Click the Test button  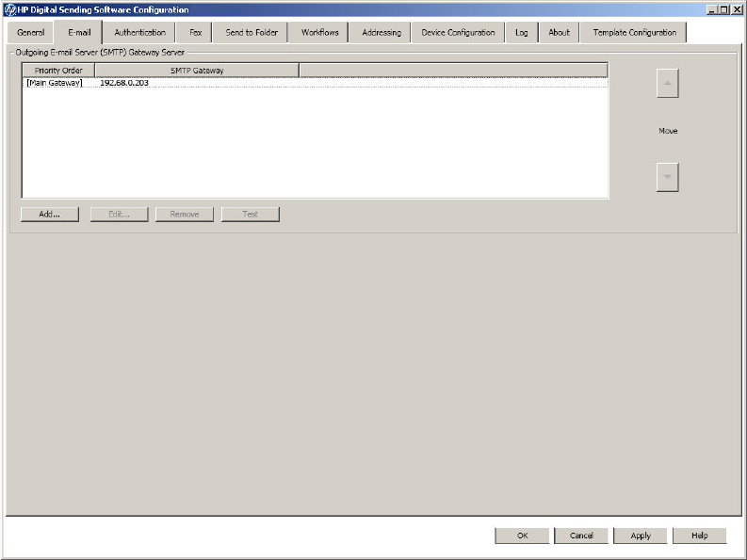coord(251,215)
